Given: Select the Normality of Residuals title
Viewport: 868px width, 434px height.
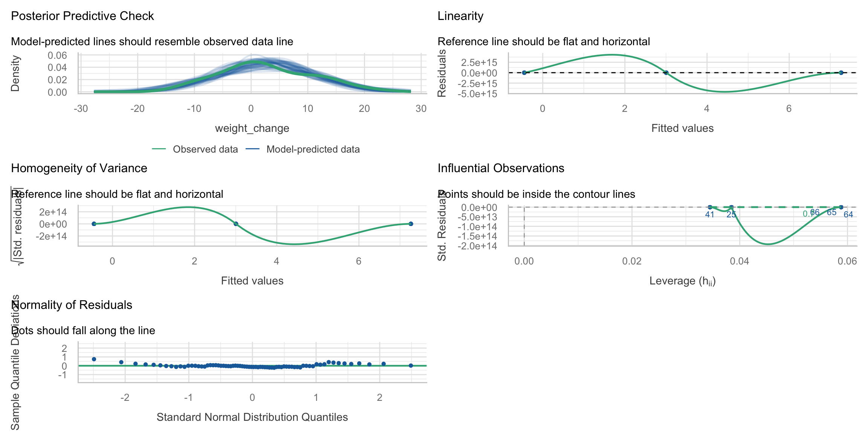Looking at the screenshot, I should pos(72,305).
